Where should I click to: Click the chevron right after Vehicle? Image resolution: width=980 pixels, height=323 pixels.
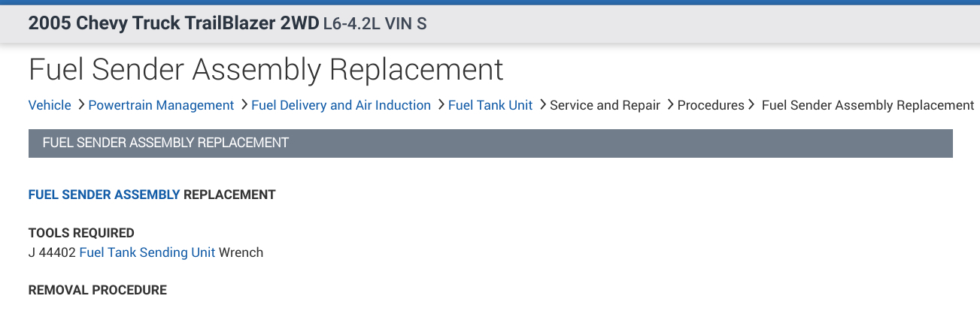pos(80,105)
